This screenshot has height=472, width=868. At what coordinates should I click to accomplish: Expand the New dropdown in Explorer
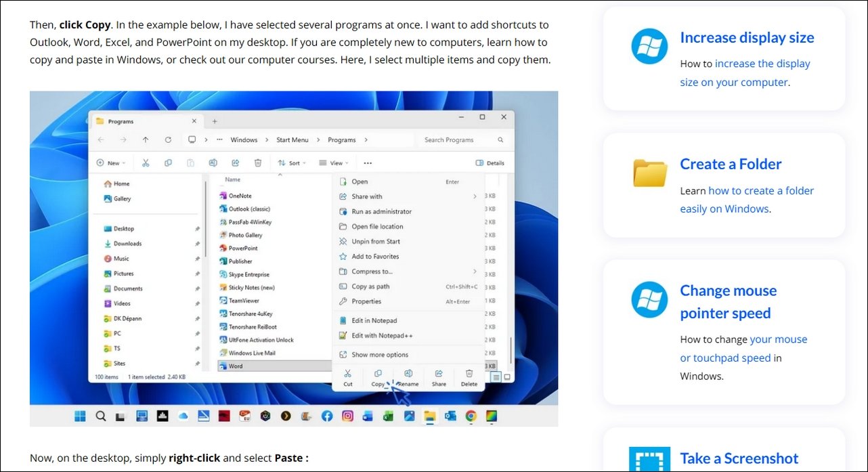click(110, 163)
